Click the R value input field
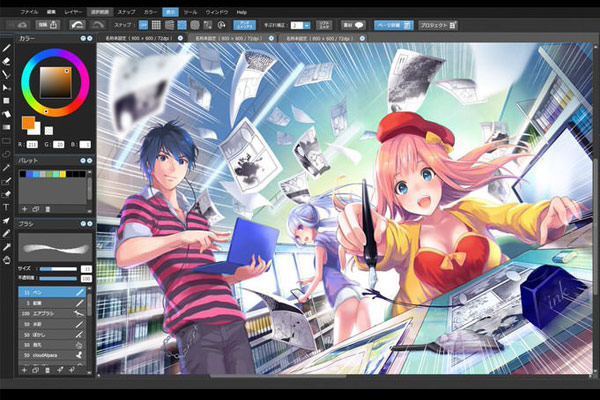This screenshot has width=600, height=400. tap(32, 144)
